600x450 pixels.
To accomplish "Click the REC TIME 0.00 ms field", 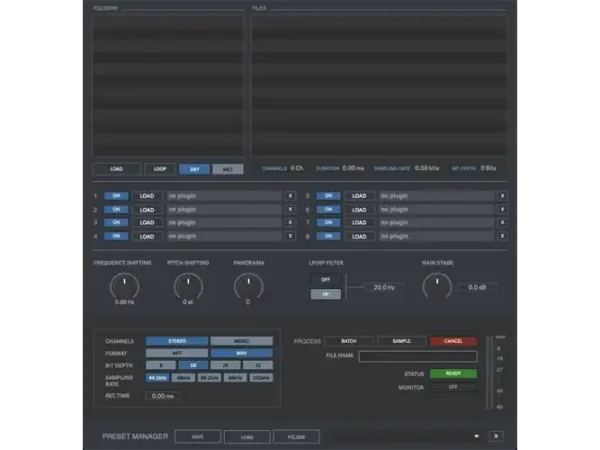I will point(163,396).
